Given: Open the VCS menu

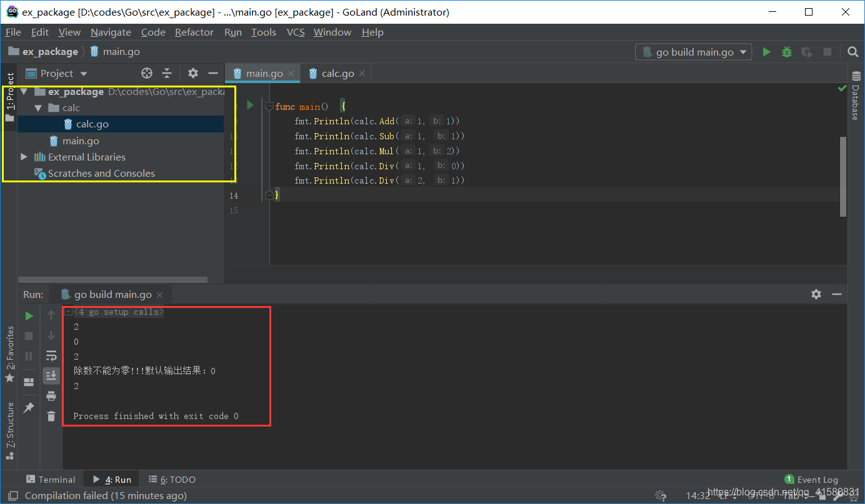Looking at the screenshot, I should pos(296,32).
